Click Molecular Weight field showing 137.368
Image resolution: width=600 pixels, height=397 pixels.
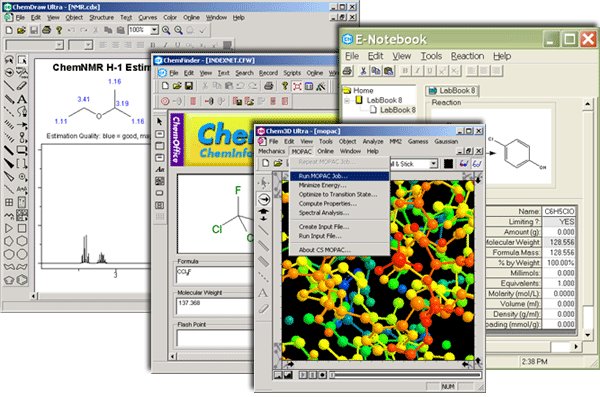point(214,306)
